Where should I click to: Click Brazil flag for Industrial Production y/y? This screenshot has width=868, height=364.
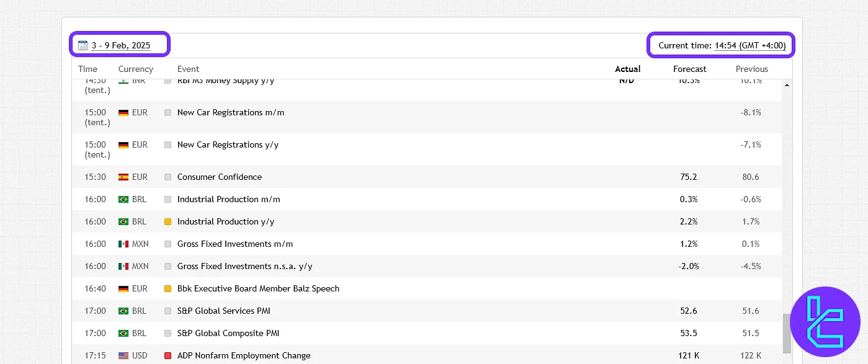click(x=123, y=221)
